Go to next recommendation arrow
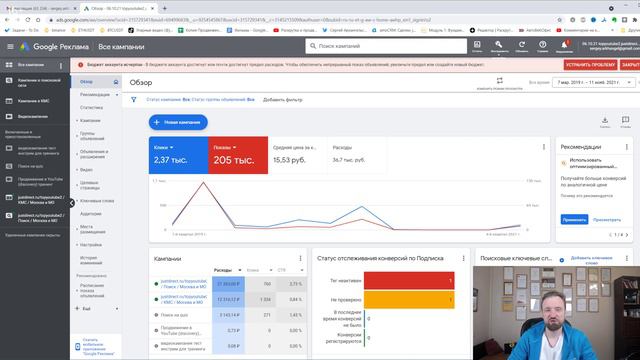Screen dimensions: 640x360 [627, 235]
